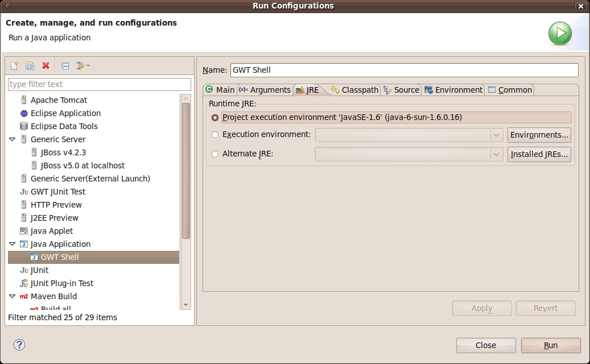Image resolution: width=590 pixels, height=364 pixels.
Task: Run the GWT Shell configuration
Action: tap(551, 345)
